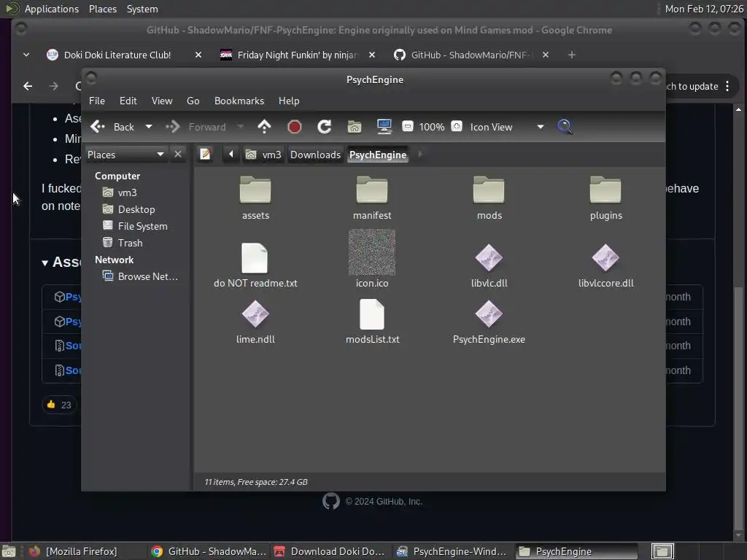The height and width of the screenshot is (560, 747).
Task: Click the Back navigation button
Action: [113, 127]
